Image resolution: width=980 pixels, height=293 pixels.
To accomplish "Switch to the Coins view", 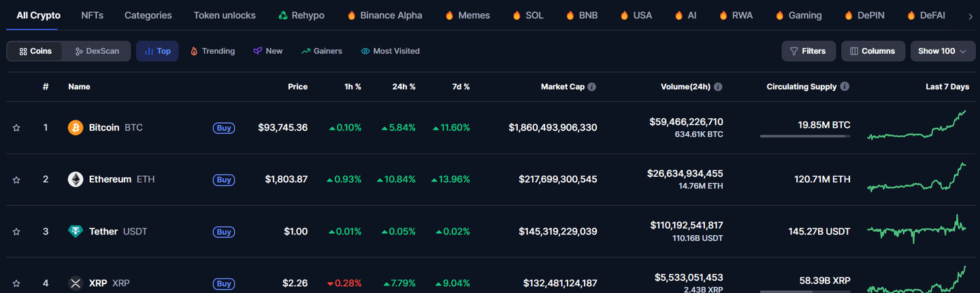I will (35, 51).
